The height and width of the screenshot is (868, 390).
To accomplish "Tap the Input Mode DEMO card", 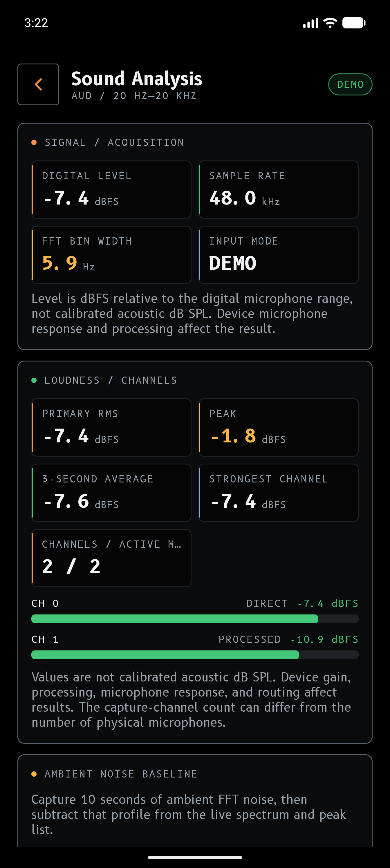I will (x=279, y=255).
